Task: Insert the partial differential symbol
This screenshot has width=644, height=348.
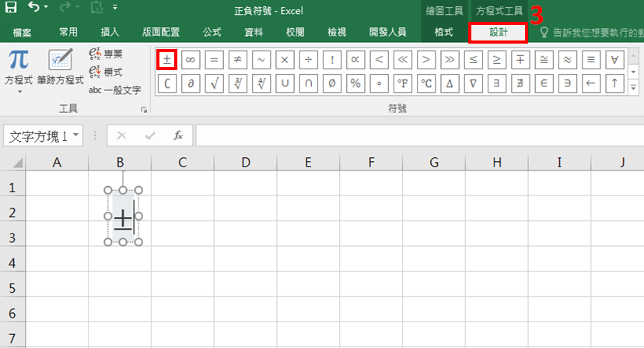Action: point(191,83)
